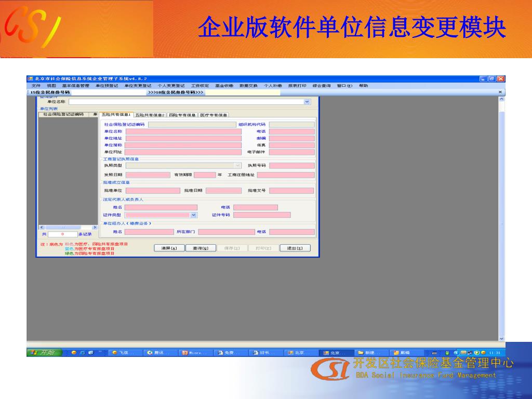Click the unit list scroll-right arrow
The width and height of the screenshot is (532, 399).
point(95,228)
